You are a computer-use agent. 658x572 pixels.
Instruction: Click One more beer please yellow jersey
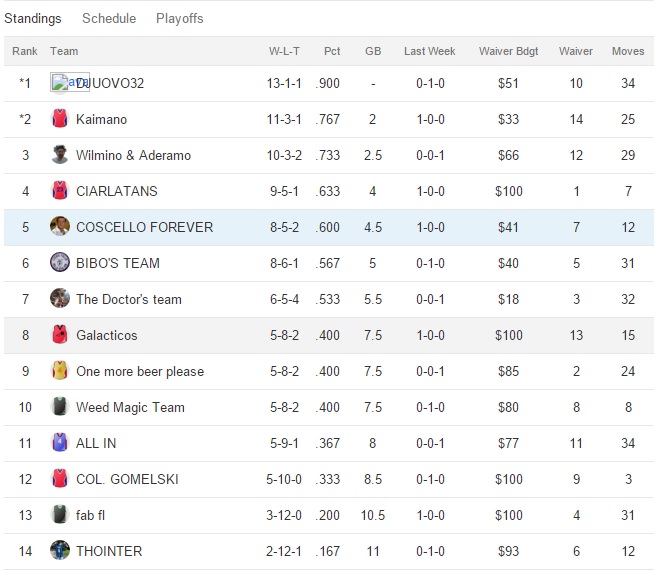60,371
